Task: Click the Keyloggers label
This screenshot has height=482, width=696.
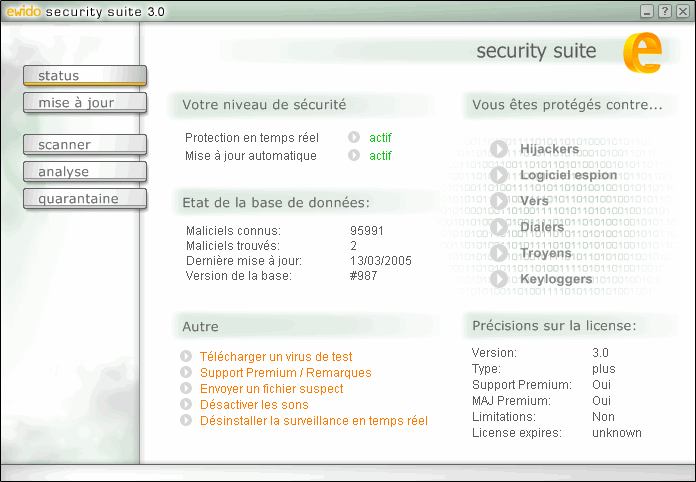Action: pyautogui.click(x=556, y=279)
